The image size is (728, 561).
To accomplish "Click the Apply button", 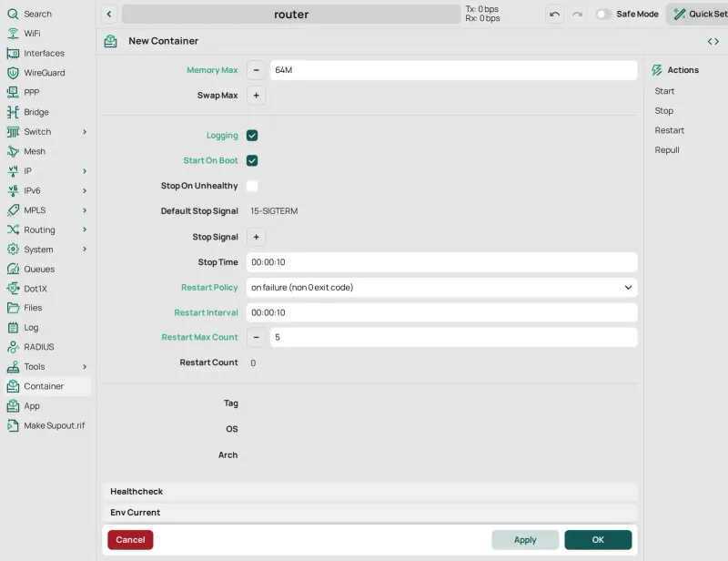I will [525, 540].
